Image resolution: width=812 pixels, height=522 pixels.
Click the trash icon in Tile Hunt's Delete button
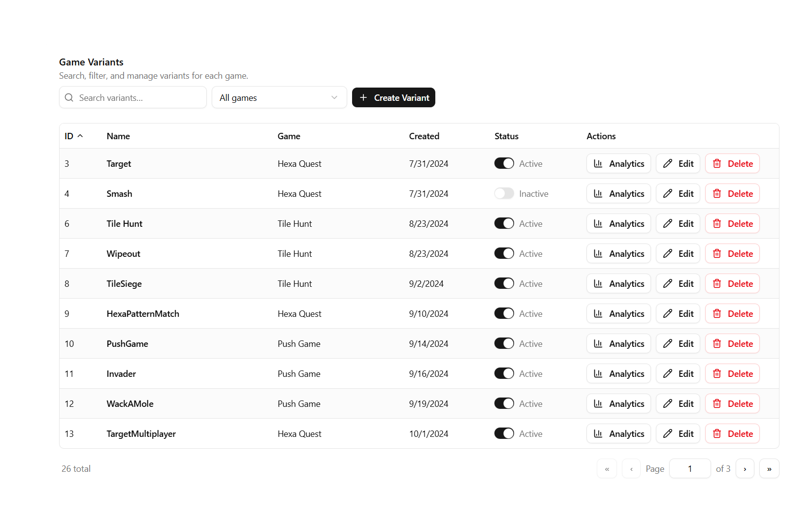[x=717, y=223]
